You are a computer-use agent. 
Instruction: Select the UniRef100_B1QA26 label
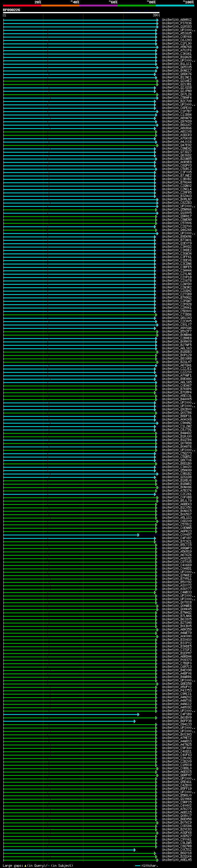pyautogui.click(x=177, y=57)
